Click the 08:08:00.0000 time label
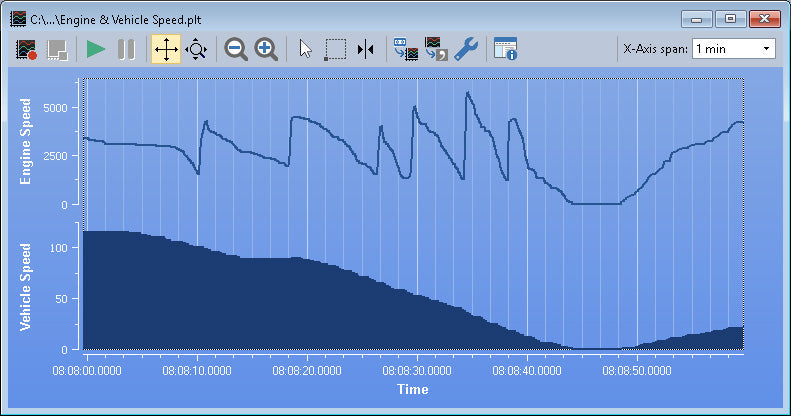 coord(87,371)
